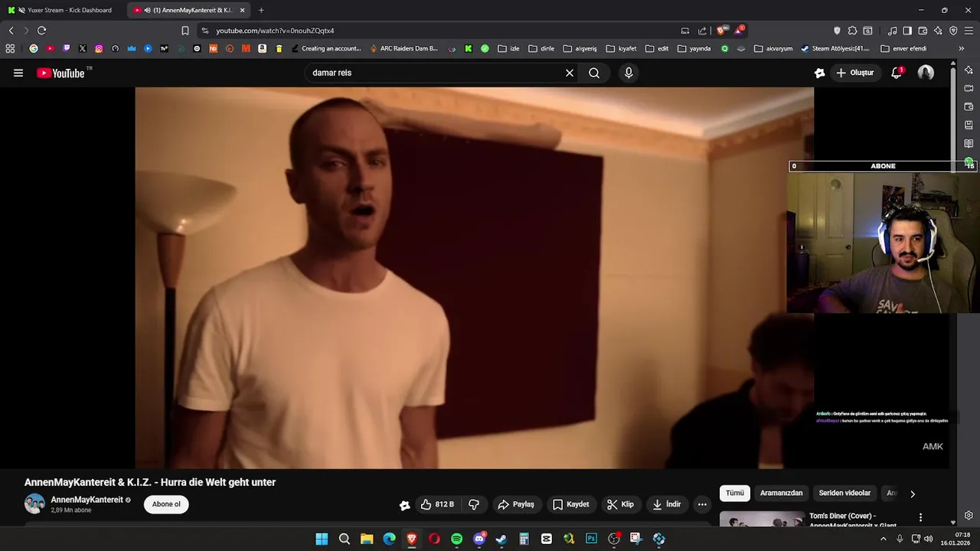
Task: Switch to Yuxer Stream Kick Dashboard tab
Action: (x=61, y=10)
